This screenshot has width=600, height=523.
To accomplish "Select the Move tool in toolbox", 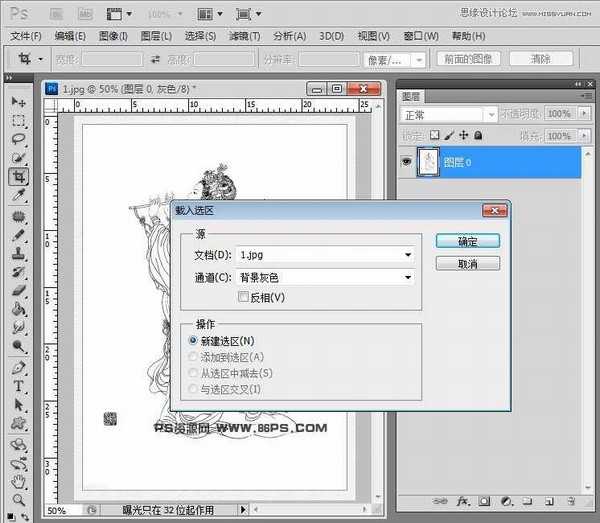I will [18, 102].
